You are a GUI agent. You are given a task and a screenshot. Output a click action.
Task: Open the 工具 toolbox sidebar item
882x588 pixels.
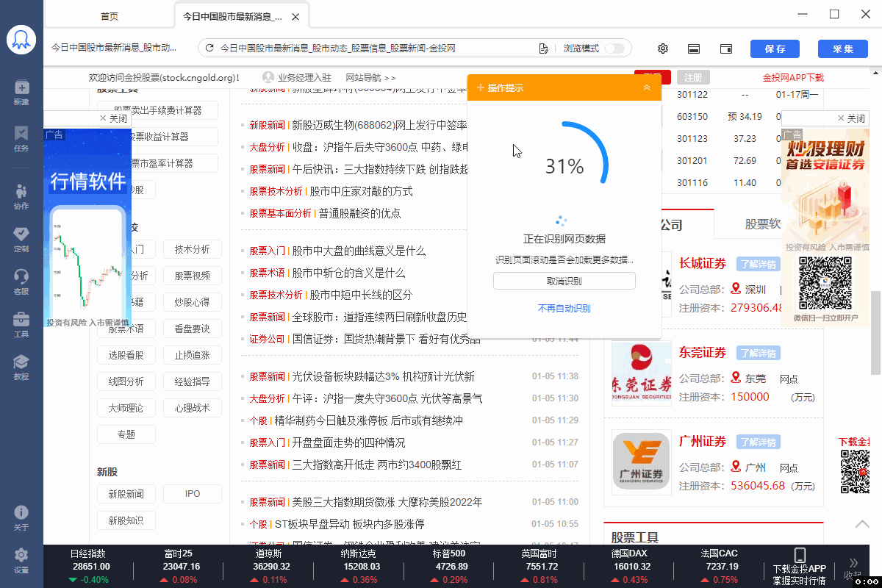(21, 325)
